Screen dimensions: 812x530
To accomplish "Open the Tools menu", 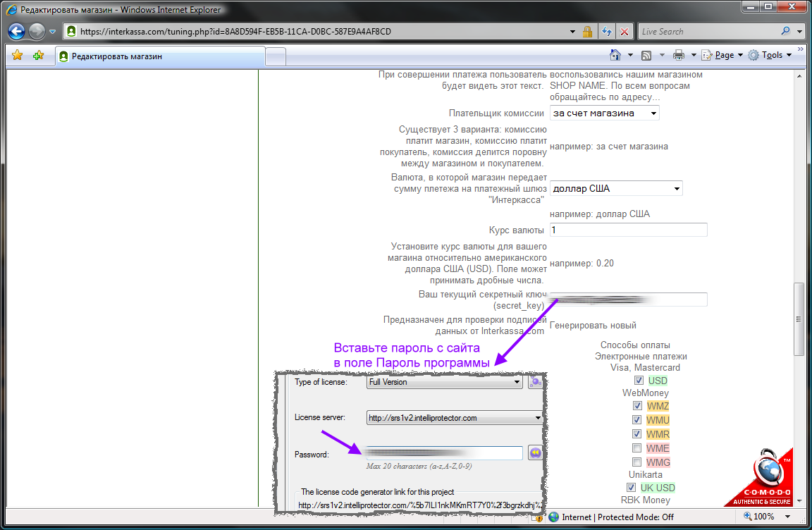I will click(770, 55).
